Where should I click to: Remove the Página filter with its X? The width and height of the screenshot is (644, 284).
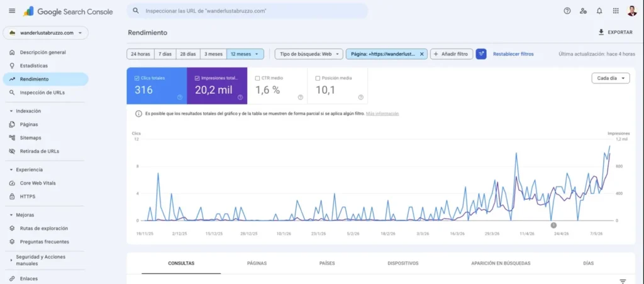click(421, 54)
